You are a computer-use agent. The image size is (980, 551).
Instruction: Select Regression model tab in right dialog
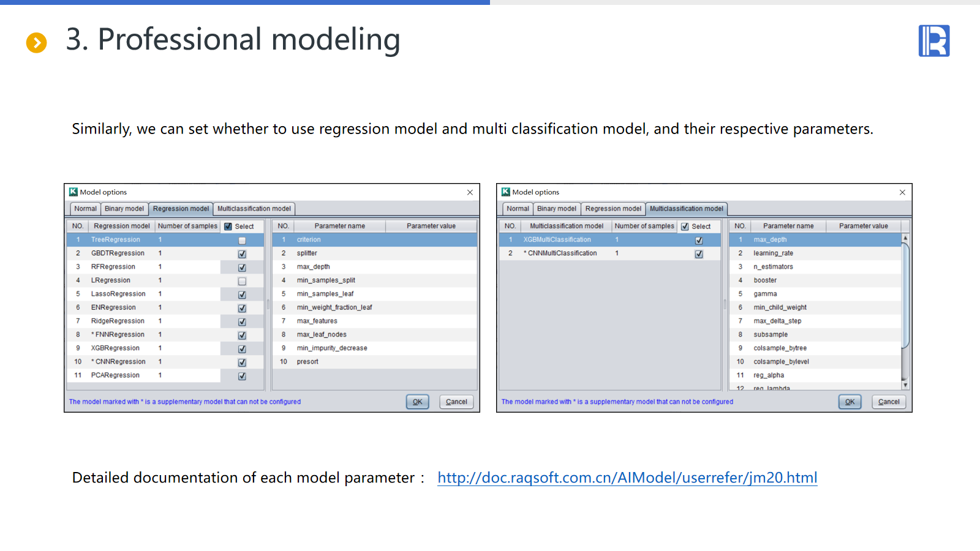pos(613,209)
